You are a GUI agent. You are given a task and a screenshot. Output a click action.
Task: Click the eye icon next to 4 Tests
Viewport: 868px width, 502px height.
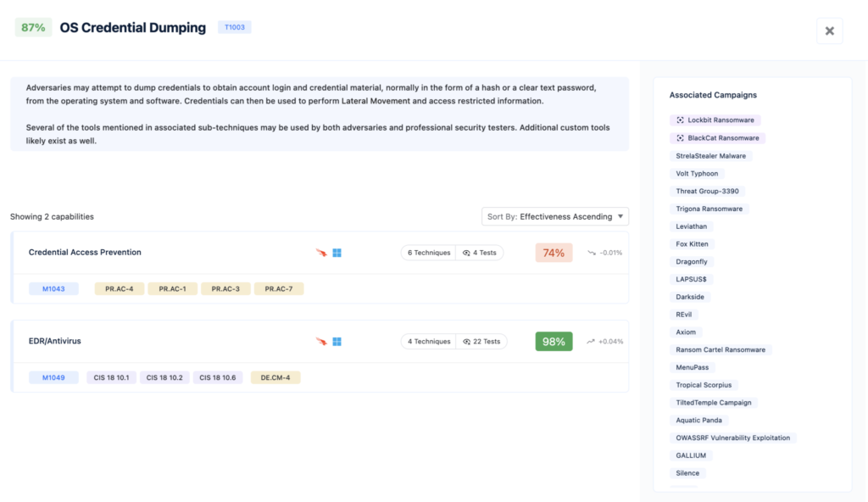466,253
